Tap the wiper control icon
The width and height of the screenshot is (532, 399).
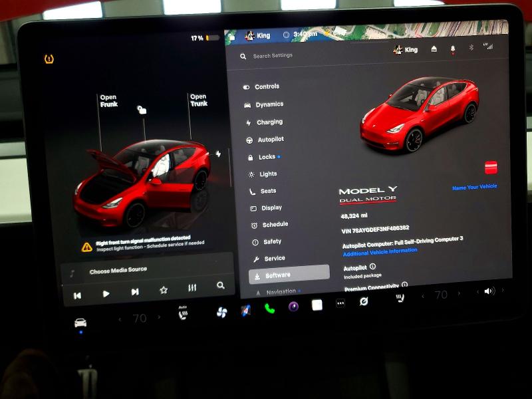364,301
